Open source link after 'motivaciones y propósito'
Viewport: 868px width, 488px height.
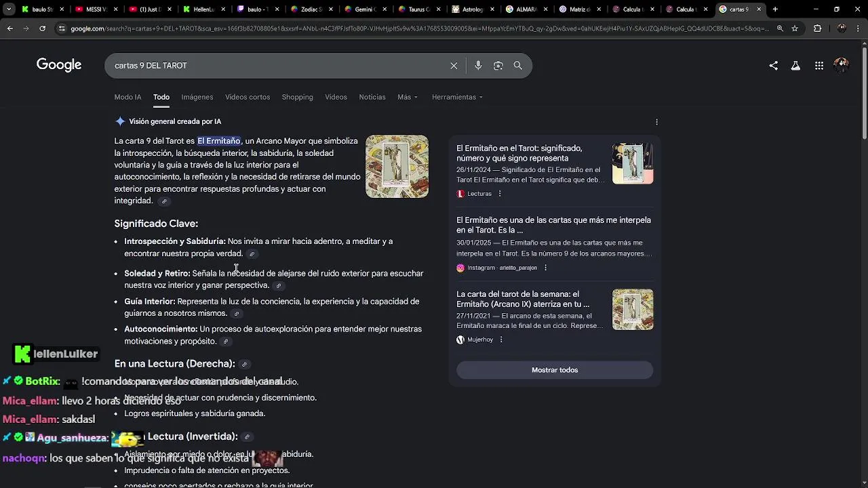pos(226,342)
